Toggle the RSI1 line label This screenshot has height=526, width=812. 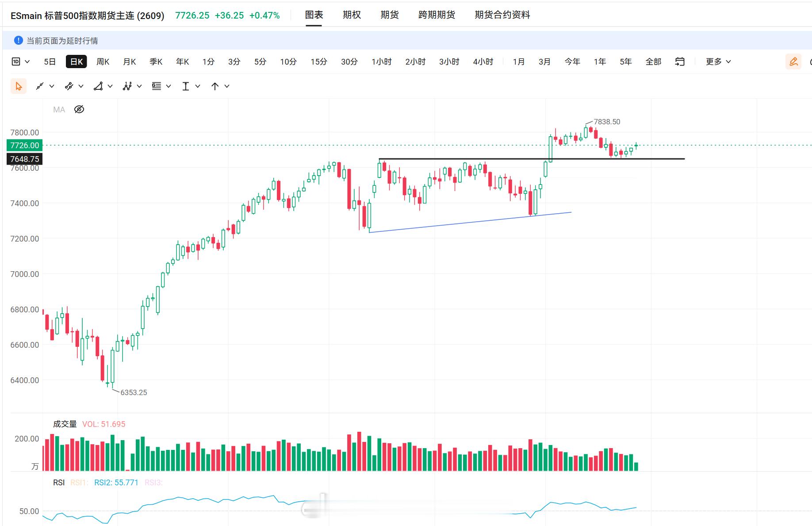[79, 483]
